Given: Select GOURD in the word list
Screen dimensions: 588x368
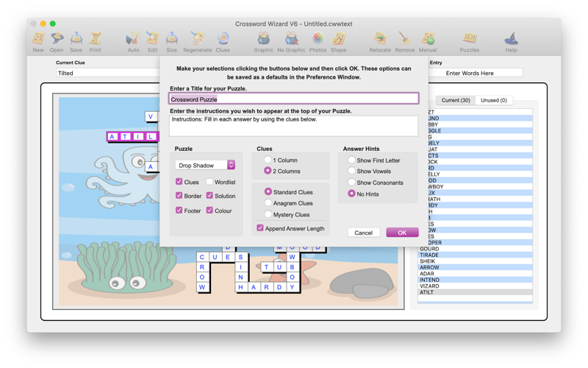Looking at the screenshot, I should click(x=475, y=249).
